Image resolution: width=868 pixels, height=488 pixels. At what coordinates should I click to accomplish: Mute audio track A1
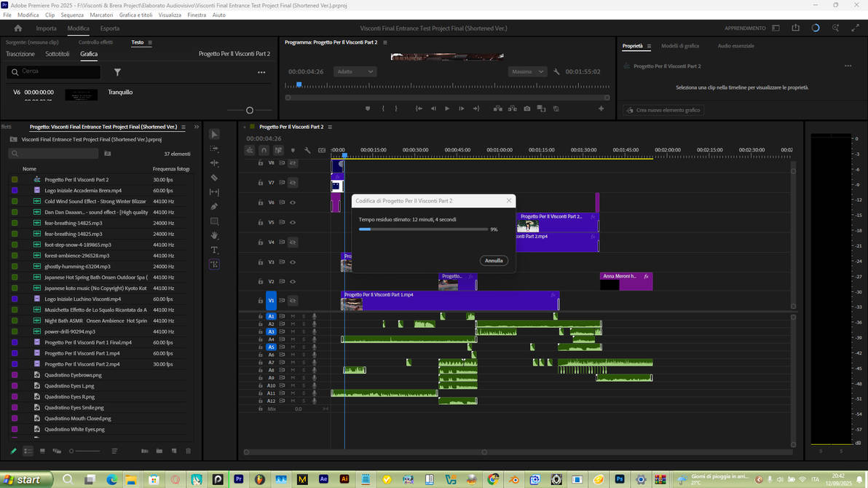[x=293, y=316]
